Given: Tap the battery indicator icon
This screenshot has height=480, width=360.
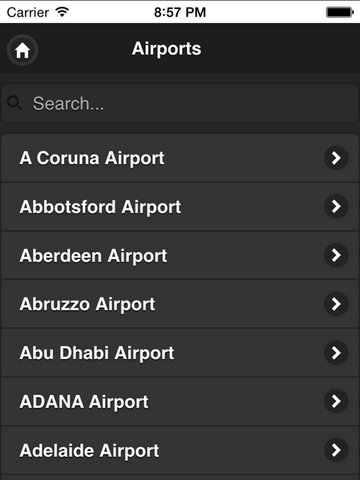Looking at the screenshot, I should (x=340, y=12).
